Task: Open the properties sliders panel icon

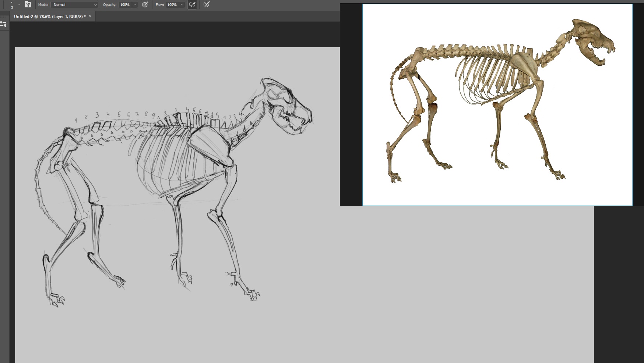Action: click(x=4, y=25)
